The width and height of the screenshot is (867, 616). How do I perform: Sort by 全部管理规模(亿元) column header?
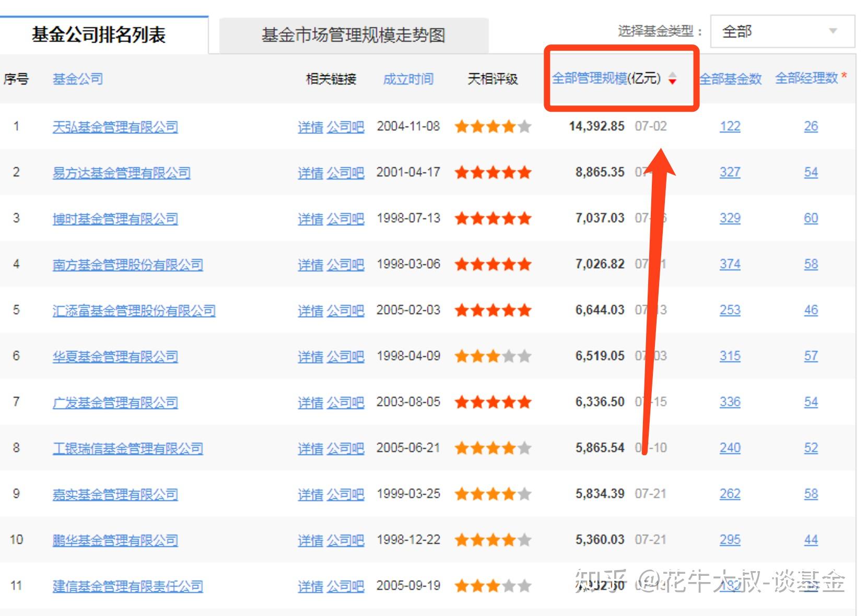pos(606,78)
